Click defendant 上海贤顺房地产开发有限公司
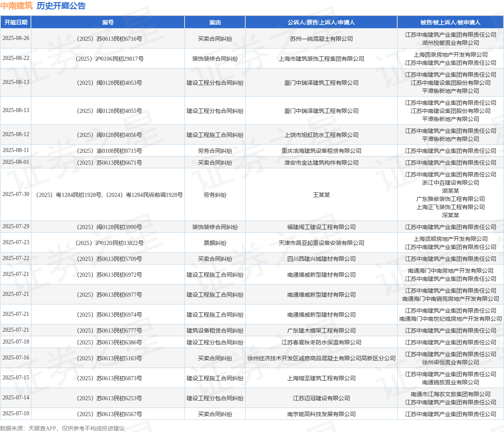This screenshot has width=504, height=432. click(x=451, y=239)
